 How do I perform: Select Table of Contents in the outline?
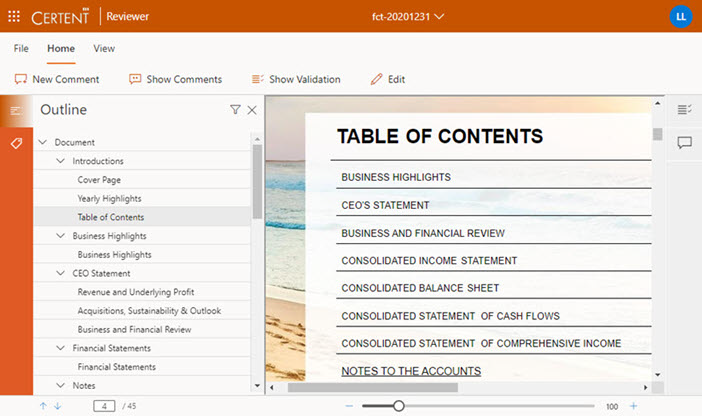pyautogui.click(x=111, y=217)
